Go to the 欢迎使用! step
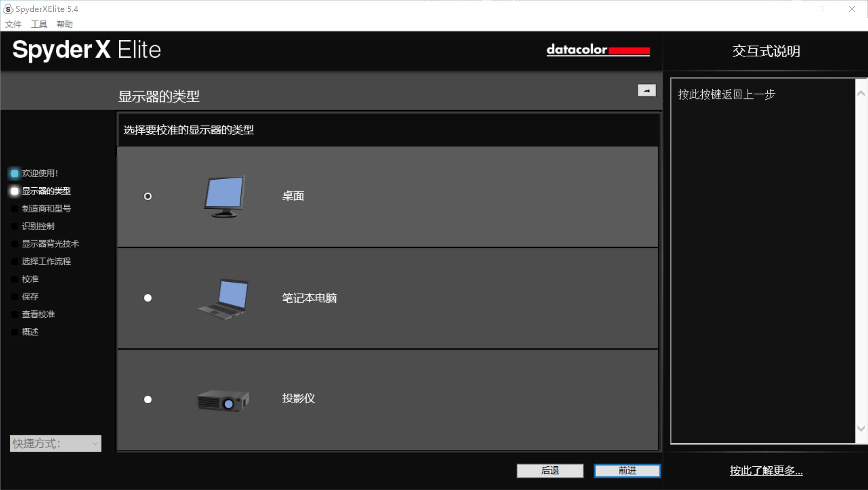 click(40, 173)
